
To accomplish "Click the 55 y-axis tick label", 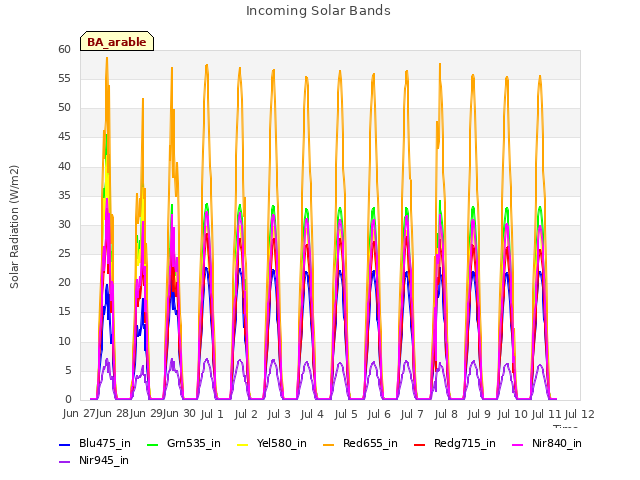I will pos(64,78).
